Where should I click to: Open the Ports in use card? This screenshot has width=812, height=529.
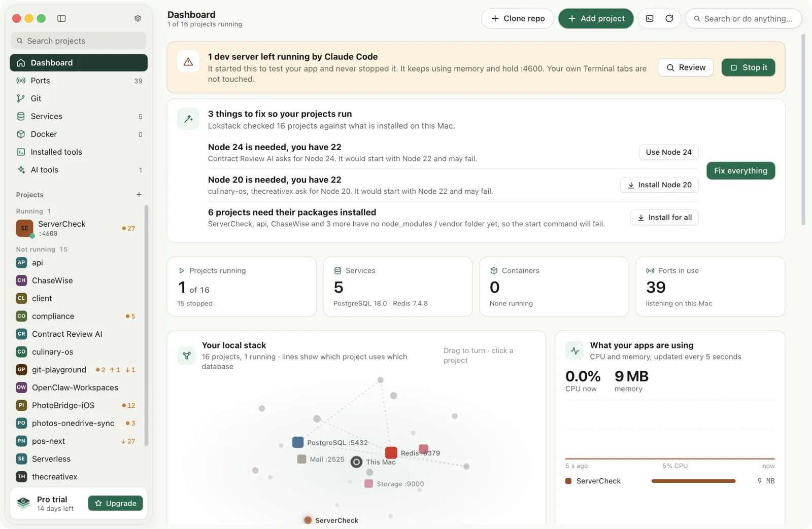pos(710,287)
